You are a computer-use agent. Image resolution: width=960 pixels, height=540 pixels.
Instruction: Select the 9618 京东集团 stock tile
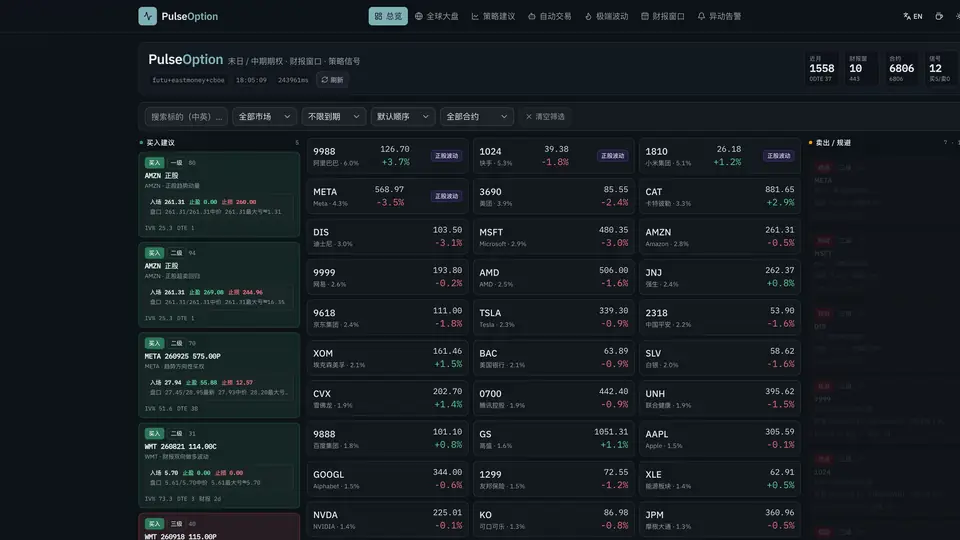tap(388, 318)
